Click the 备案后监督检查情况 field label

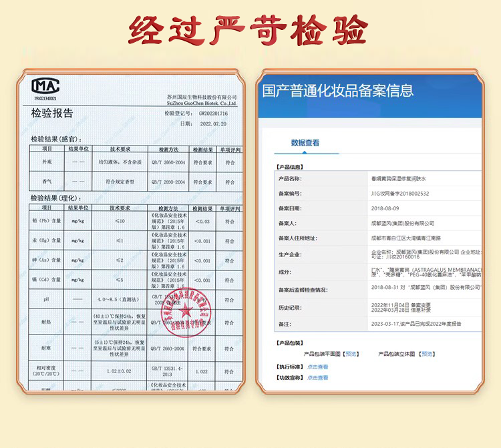303,290
